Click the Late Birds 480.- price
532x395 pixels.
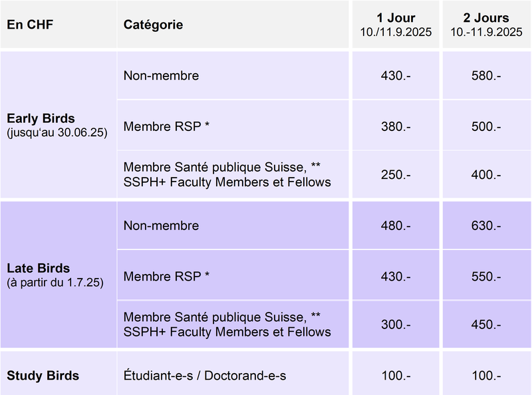point(396,225)
